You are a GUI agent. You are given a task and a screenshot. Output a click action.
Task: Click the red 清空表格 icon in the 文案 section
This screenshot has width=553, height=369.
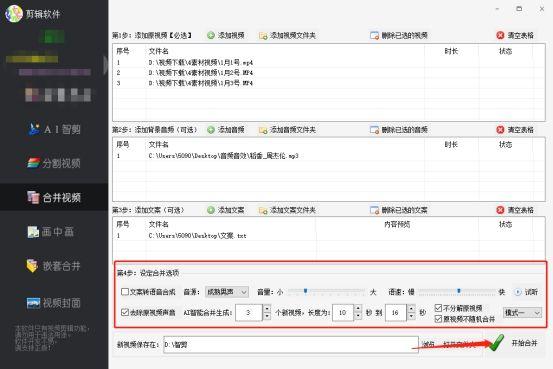pos(500,210)
